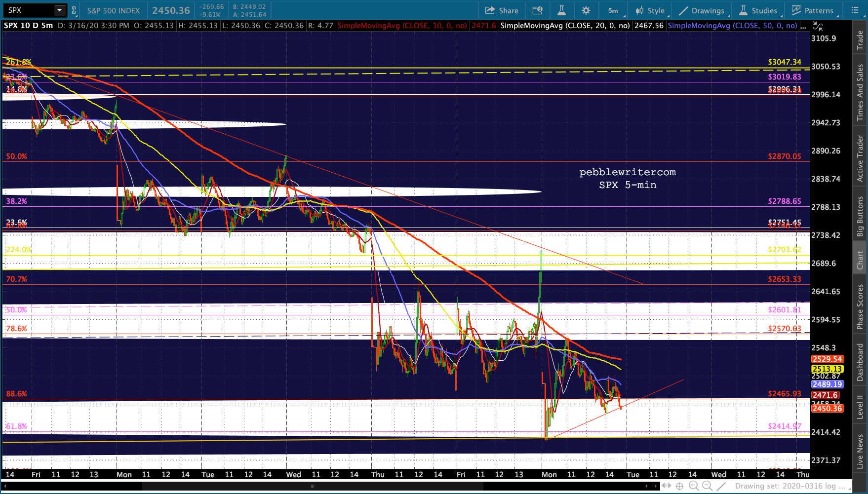Switch to the Active Trader side tab
868x494 pixels.
point(860,158)
